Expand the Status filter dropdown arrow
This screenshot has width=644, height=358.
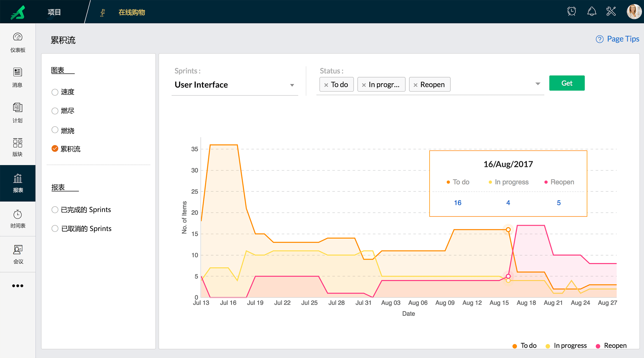click(537, 84)
